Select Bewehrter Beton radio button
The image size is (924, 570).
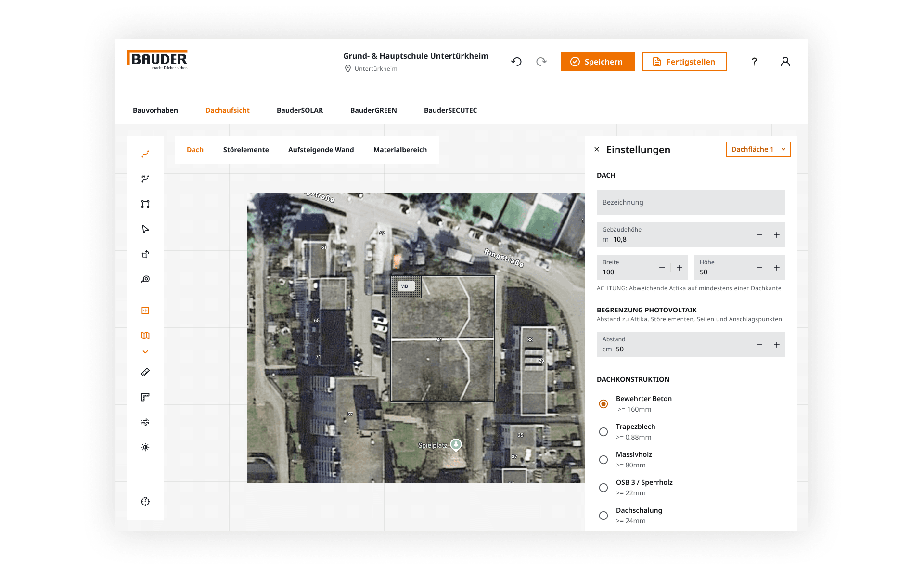pyautogui.click(x=603, y=404)
